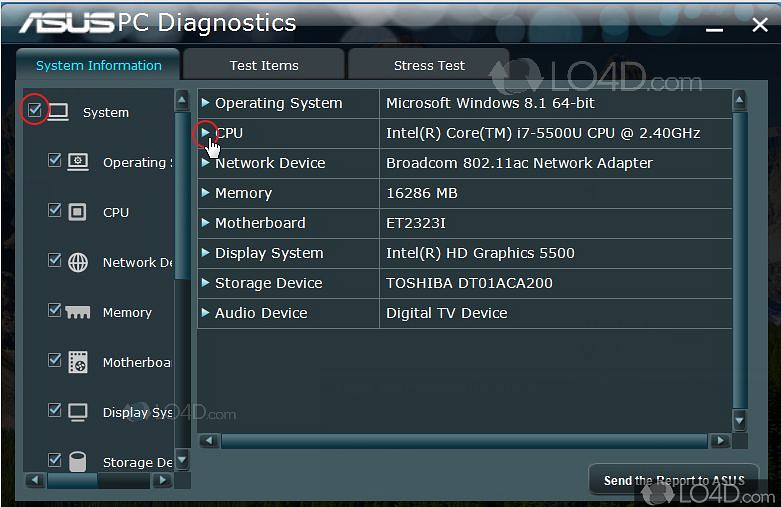The width and height of the screenshot is (781, 507).
Task: Click the horizontal scrollbar under details table
Action: 464,441
